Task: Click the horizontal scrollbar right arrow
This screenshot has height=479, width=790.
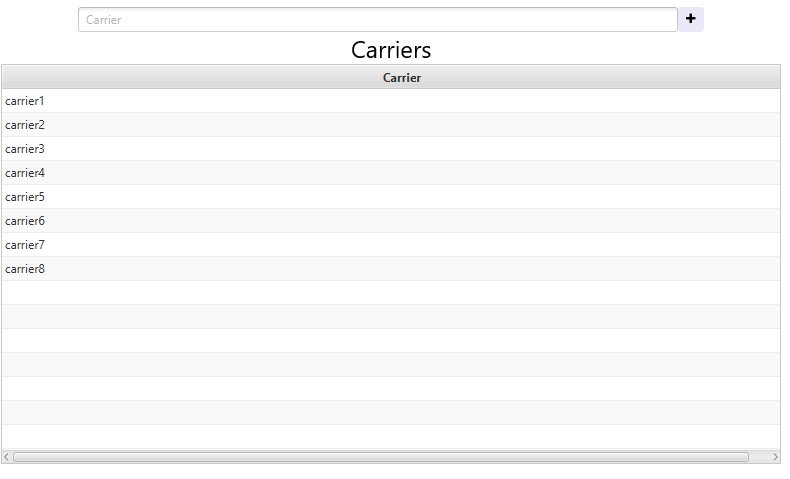Action: pos(775,457)
